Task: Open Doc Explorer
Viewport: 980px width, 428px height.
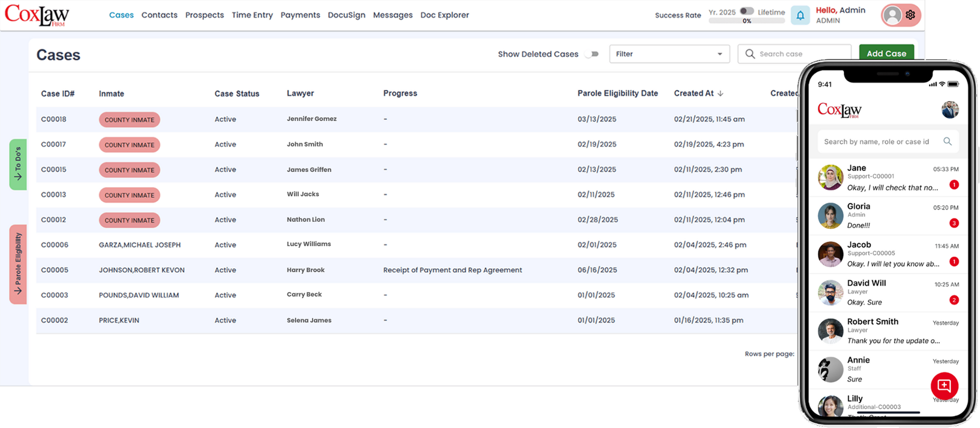Action: point(445,15)
